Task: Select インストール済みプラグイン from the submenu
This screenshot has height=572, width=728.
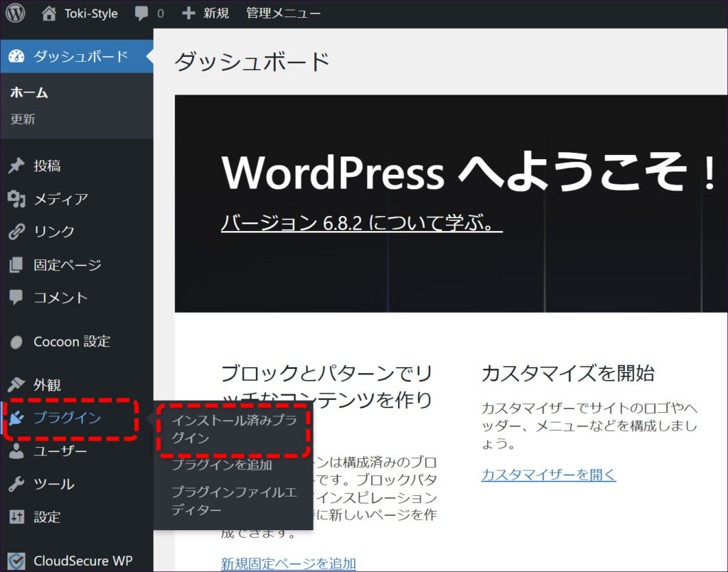Action: point(234,429)
